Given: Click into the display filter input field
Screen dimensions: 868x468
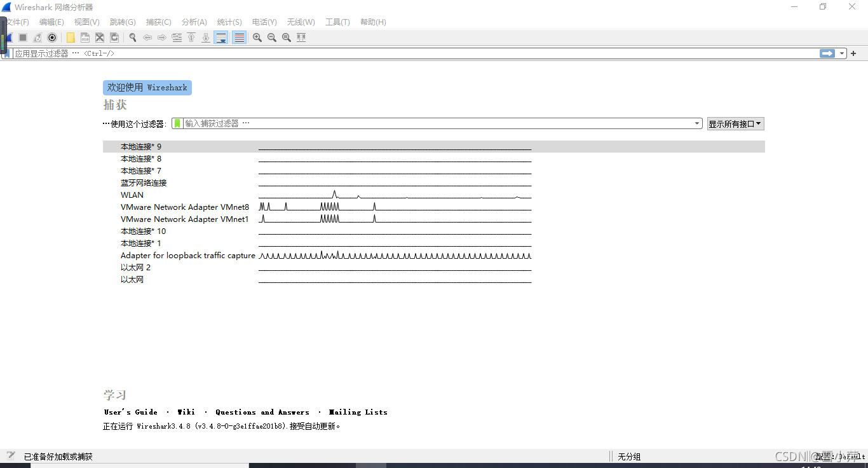Looking at the screenshot, I should tap(416, 53).
